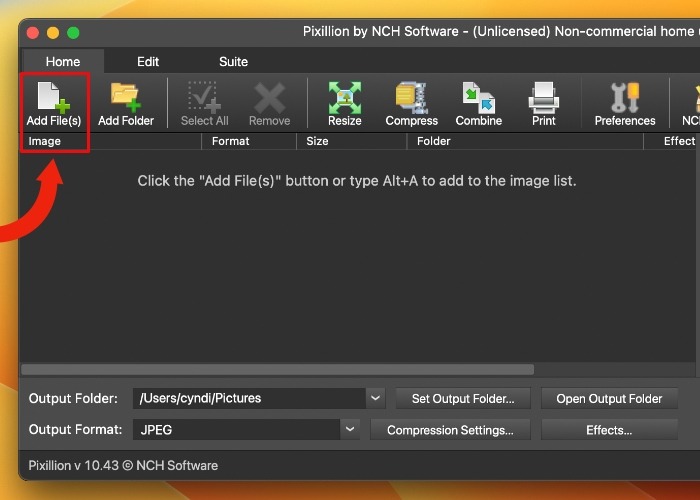Image resolution: width=700 pixels, height=500 pixels.
Task: Open the Resize tool
Action: pyautogui.click(x=345, y=104)
